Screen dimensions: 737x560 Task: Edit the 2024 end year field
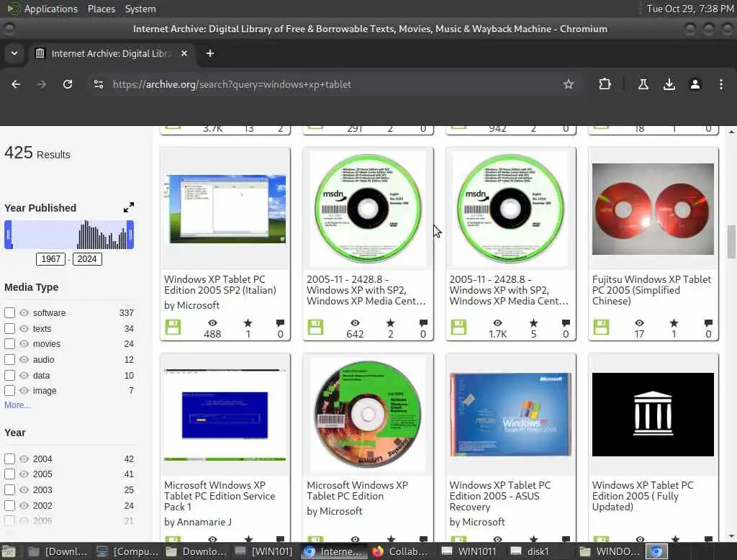(87, 258)
